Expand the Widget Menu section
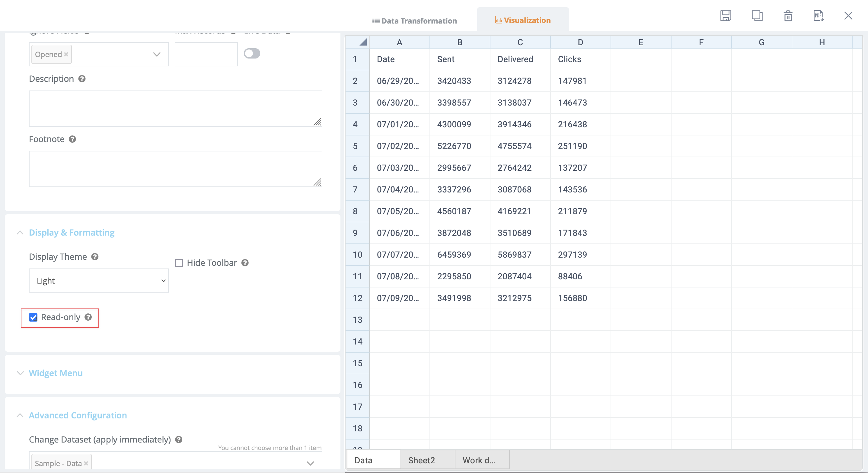Viewport: 868px width, 473px height. coord(56,373)
